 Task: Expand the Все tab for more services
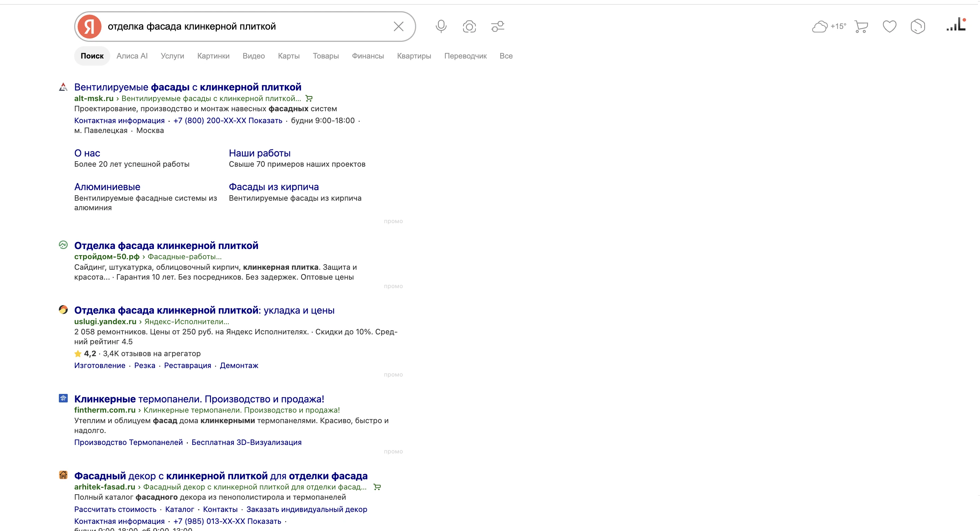(x=506, y=56)
